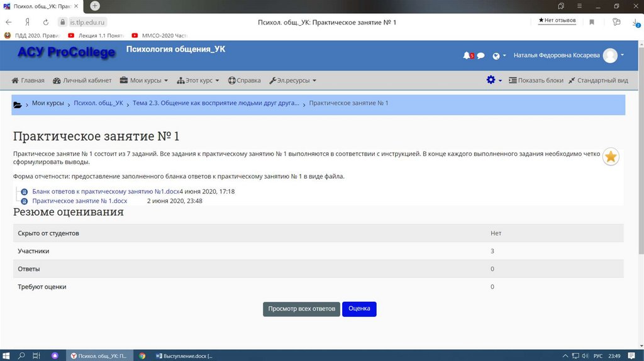Image resolution: width=644 pixels, height=361 pixels.
Task: Open ПДД 2020 bookmark
Action: 32,36
